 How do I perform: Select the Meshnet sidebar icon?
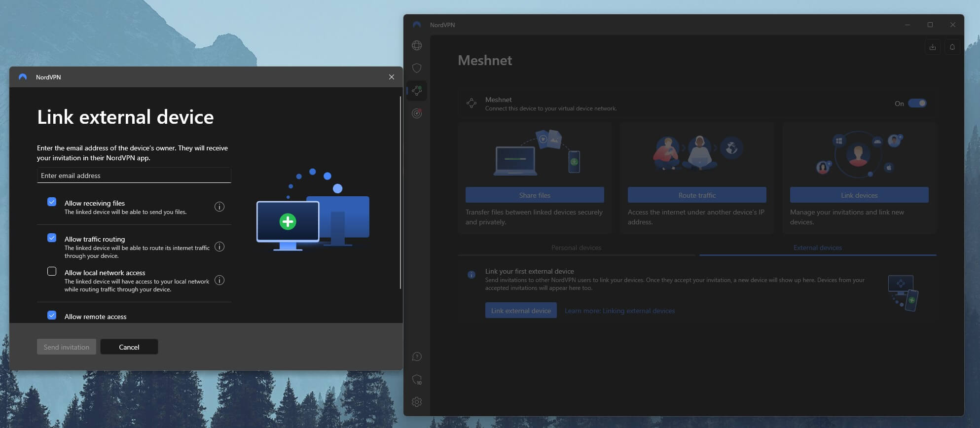pyautogui.click(x=417, y=91)
